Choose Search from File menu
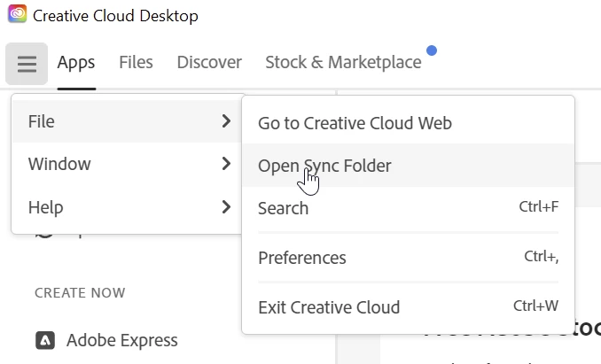Image resolution: width=601 pixels, height=364 pixels. [x=409, y=208]
